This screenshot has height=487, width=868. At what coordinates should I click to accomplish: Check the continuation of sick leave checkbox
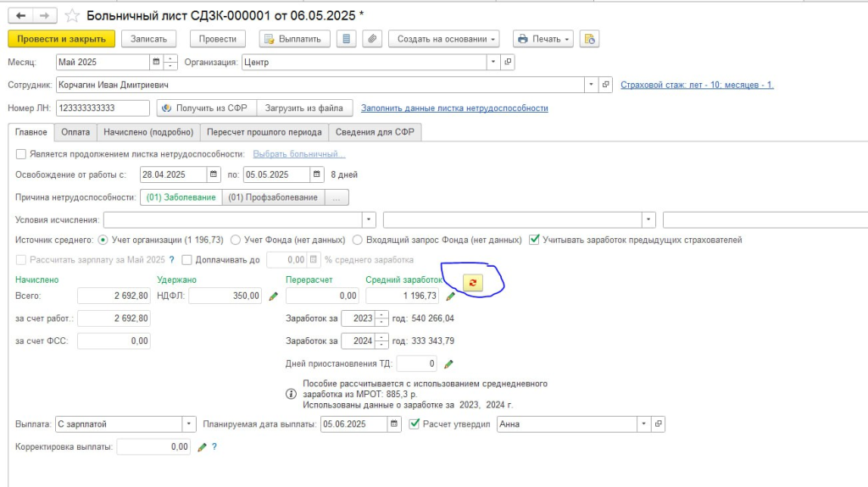[21, 154]
